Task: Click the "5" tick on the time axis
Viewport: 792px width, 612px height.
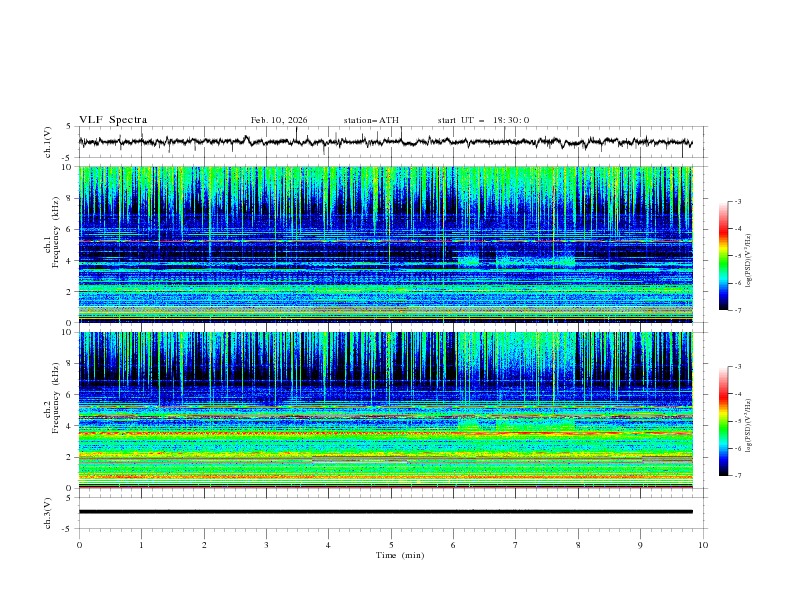Action: point(391,545)
